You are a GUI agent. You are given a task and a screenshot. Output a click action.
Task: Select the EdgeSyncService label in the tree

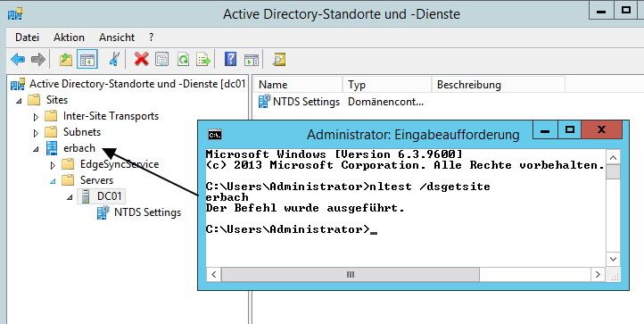coord(120,164)
